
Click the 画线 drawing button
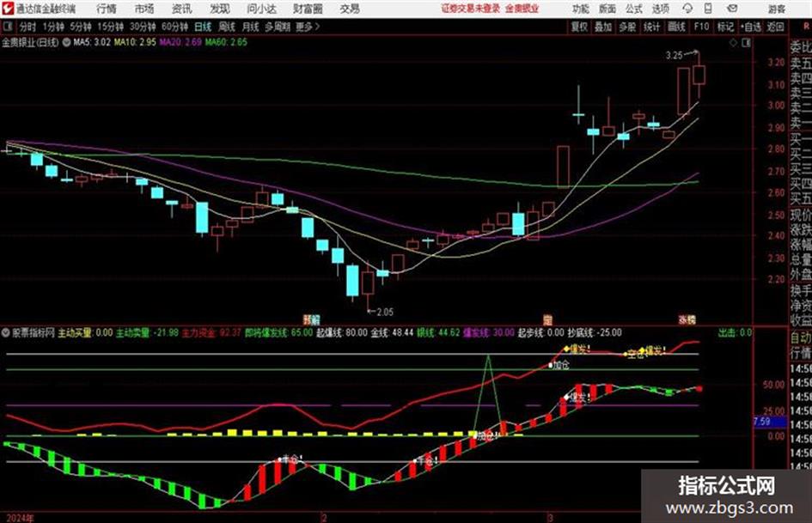(x=676, y=27)
